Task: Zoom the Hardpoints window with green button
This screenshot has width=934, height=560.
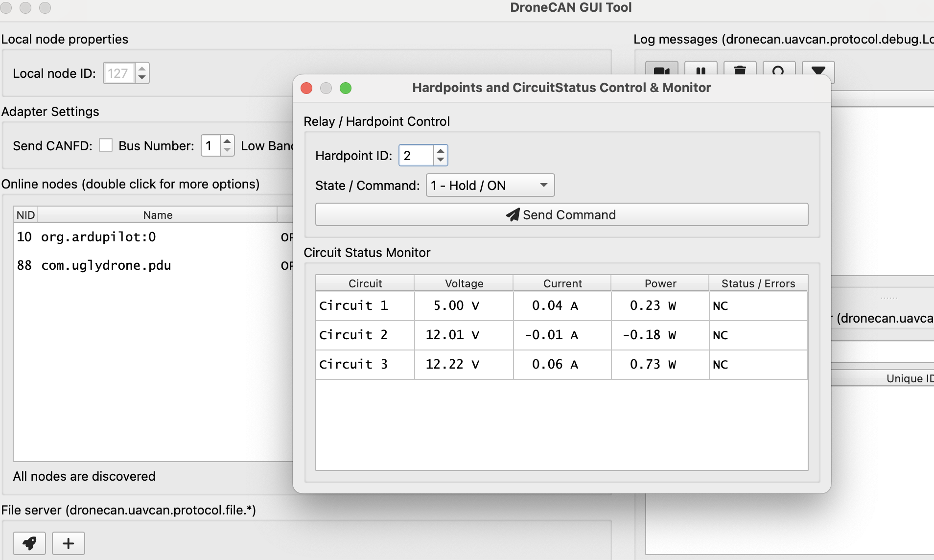Action: click(346, 88)
